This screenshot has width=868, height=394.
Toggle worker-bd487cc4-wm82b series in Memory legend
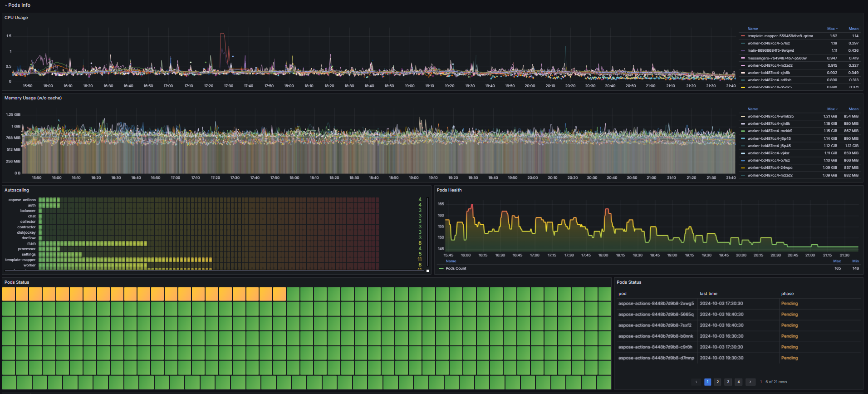[770, 116]
